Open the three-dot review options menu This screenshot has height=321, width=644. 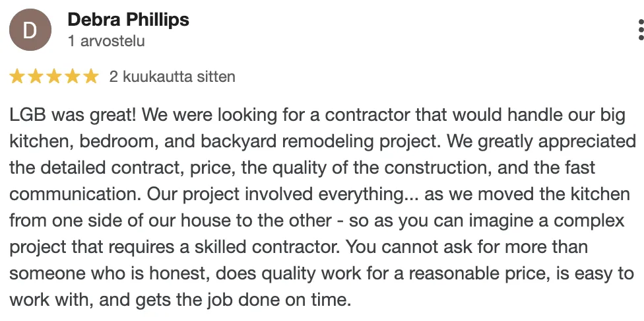[x=641, y=30]
